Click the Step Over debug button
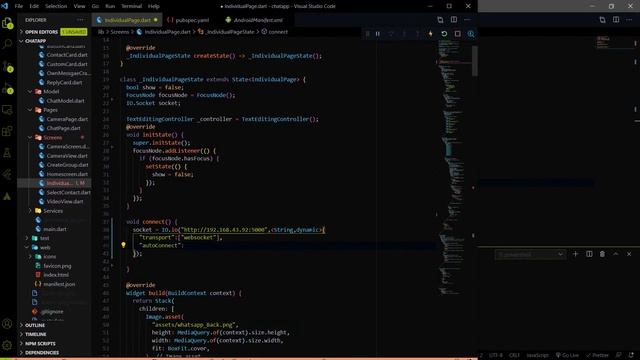Image resolution: width=640 pixels, height=360 pixels. [391, 34]
